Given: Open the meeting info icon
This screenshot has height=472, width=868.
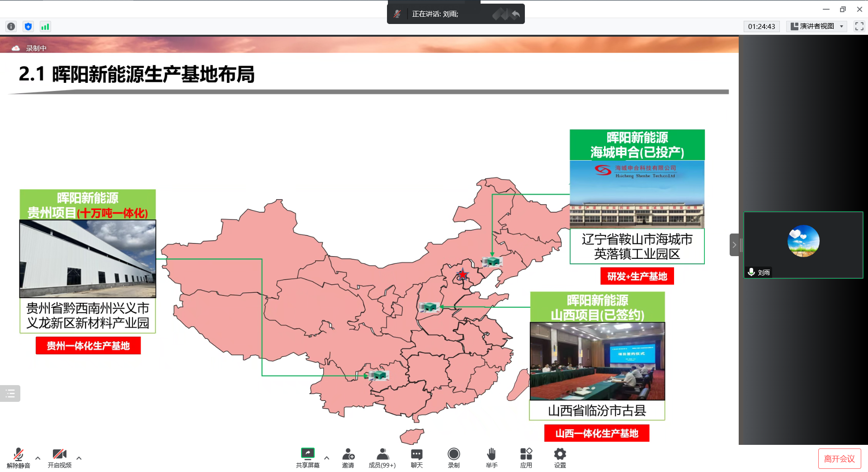Looking at the screenshot, I should click(x=11, y=27).
